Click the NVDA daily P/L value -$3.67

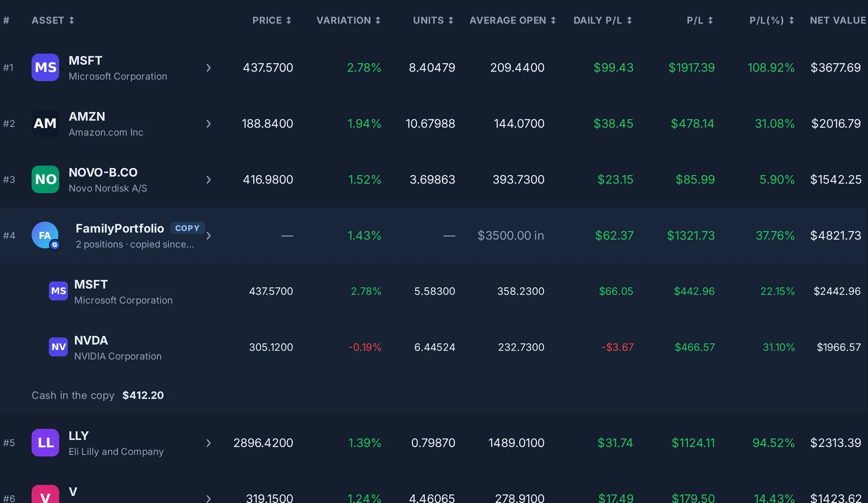click(x=618, y=347)
